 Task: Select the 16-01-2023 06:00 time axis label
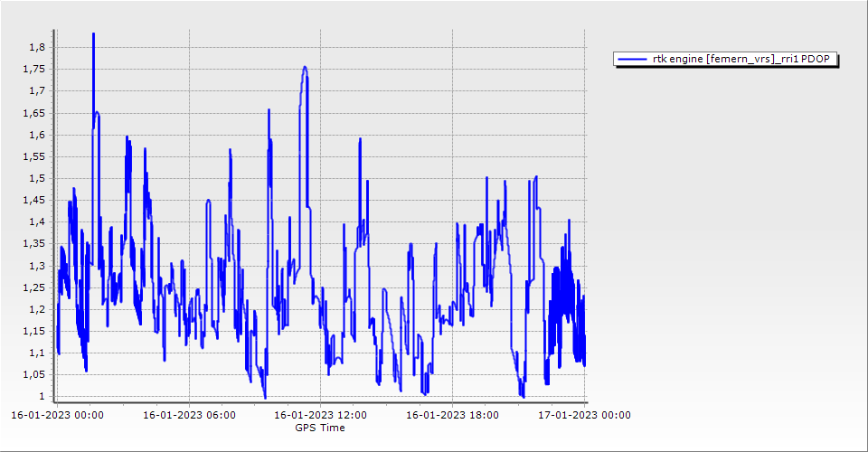click(x=190, y=416)
